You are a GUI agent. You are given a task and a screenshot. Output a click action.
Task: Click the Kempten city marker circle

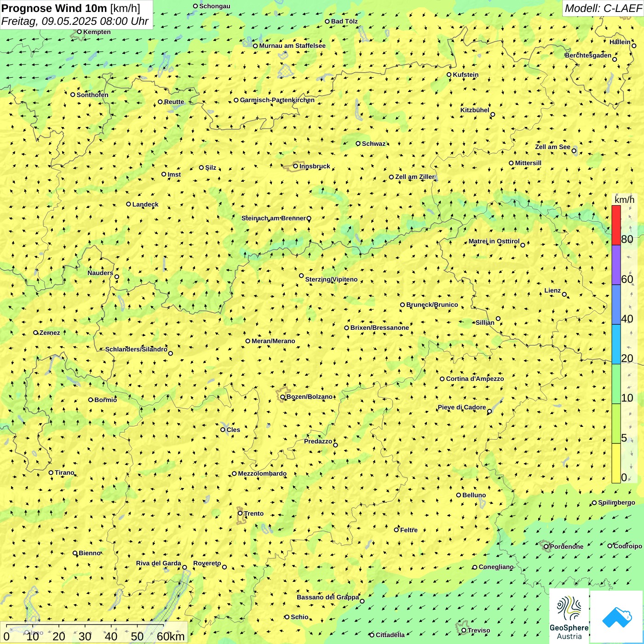80,32
